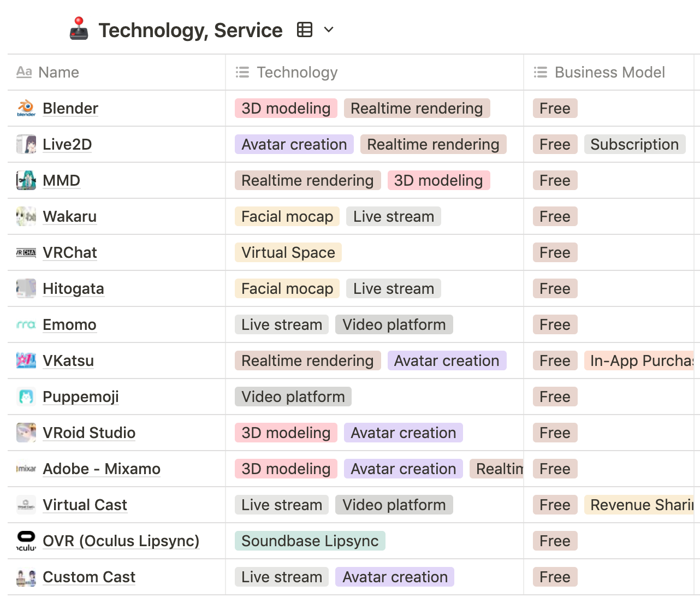Click Facial mocap tag in Hitogata row
700x603 pixels.
coord(287,288)
